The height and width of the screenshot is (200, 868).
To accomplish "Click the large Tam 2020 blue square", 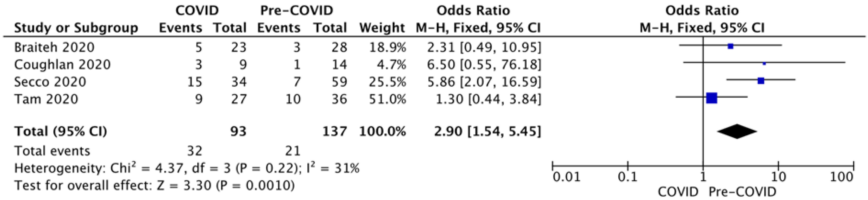I will [712, 98].
